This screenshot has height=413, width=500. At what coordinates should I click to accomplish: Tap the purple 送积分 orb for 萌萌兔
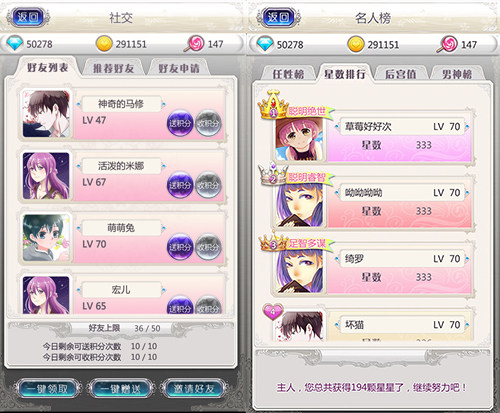(x=180, y=247)
